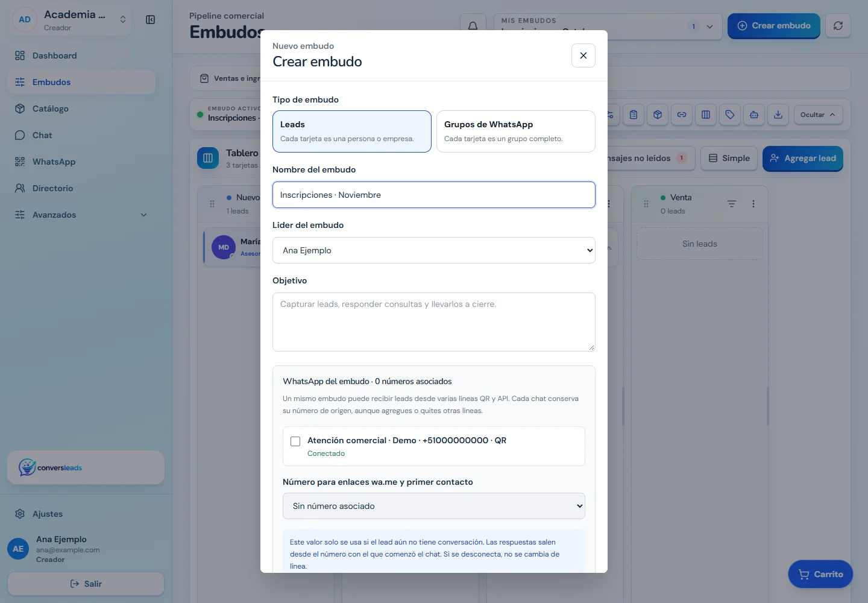The width and height of the screenshot is (868, 603).
Task: Go to Embudos in the sidebar
Action: (81, 82)
